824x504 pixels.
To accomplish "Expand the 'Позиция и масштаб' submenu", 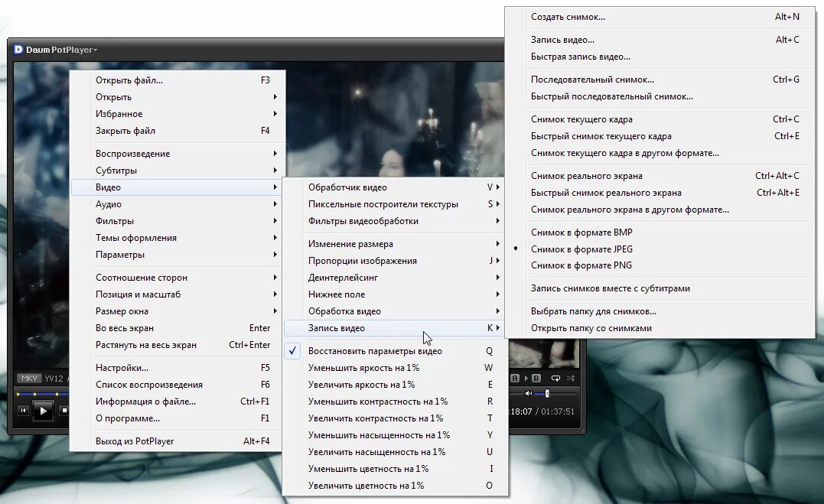I will [x=178, y=294].
